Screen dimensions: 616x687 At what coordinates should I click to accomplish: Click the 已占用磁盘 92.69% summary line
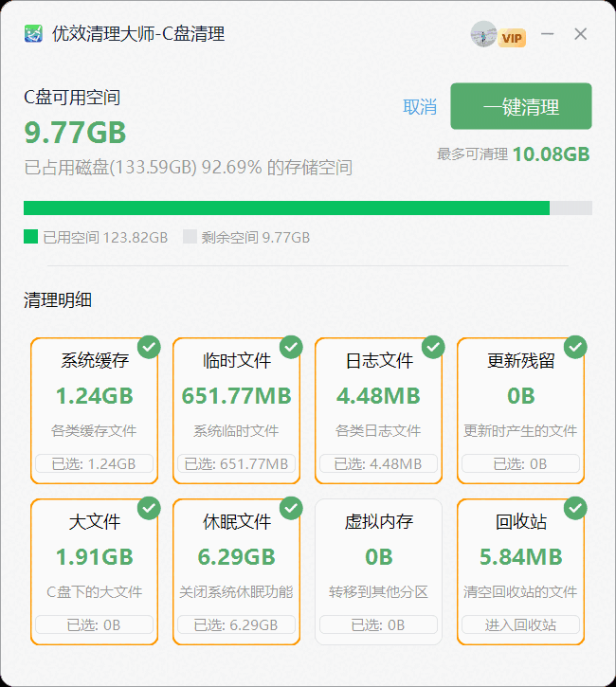pyautogui.click(x=189, y=167)
